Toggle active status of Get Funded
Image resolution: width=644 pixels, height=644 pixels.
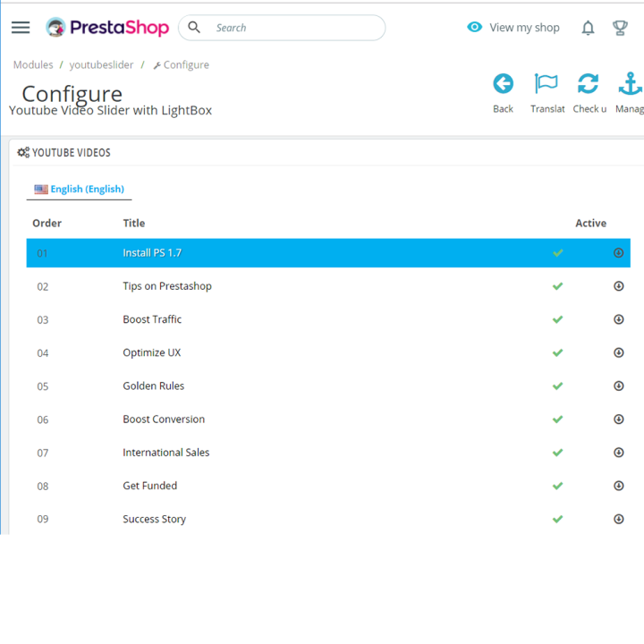click(x=557, y=486)
